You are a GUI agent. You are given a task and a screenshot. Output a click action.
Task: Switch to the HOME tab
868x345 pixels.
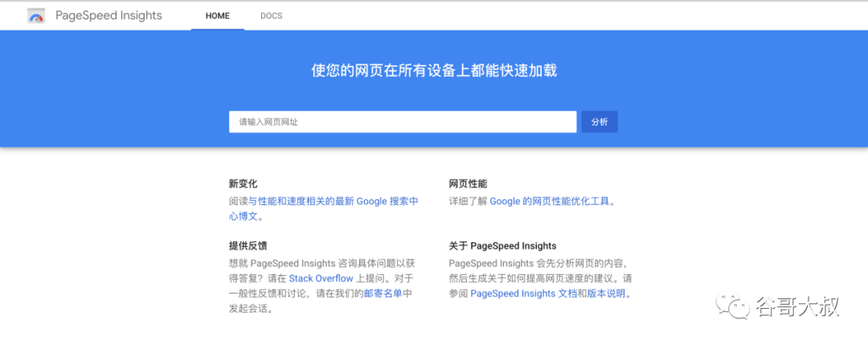(218, 16)
